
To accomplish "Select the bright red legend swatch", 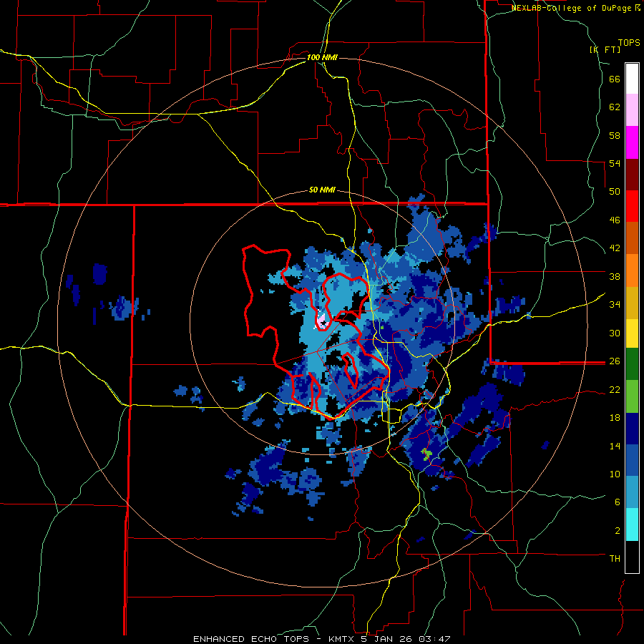I will click(632, 206).
